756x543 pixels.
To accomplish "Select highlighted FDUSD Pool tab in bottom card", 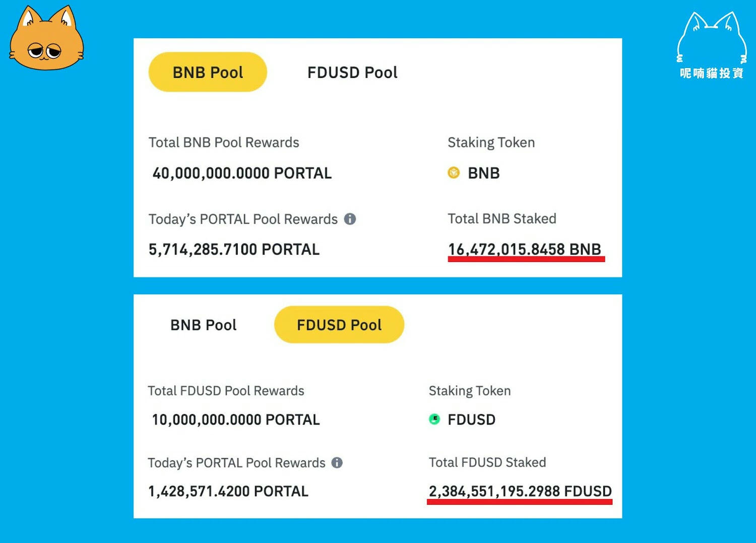I will pyautogui.click(x=339, y=325).
